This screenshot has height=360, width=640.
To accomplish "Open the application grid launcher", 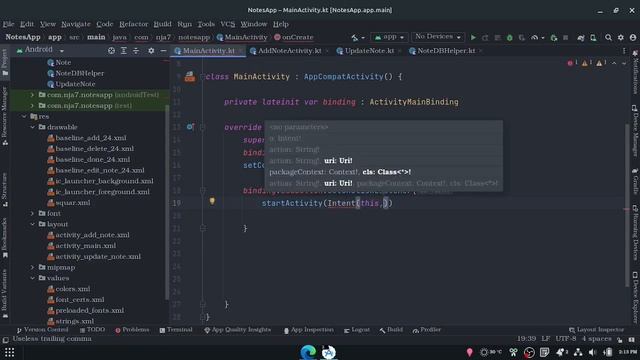I will tap(9, 352).
